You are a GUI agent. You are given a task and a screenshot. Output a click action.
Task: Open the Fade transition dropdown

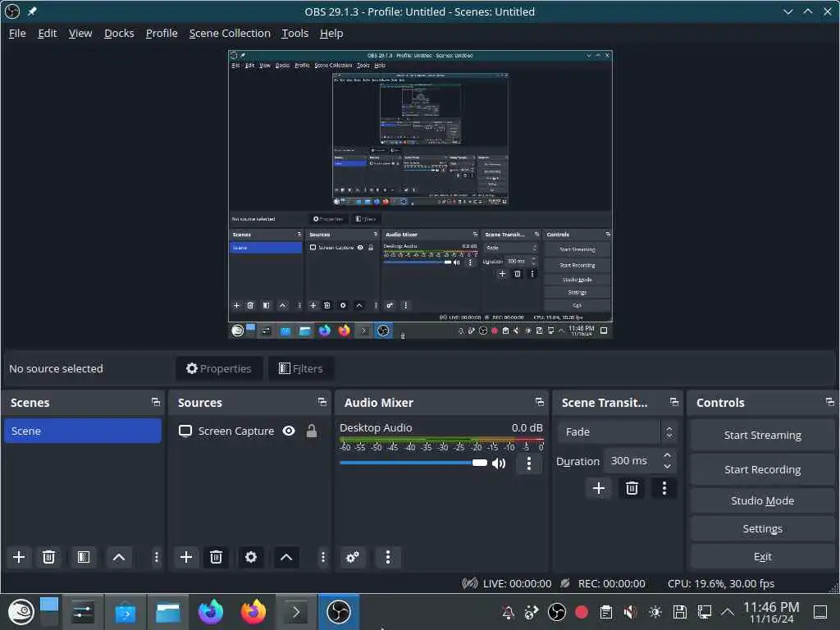click(x=617, y=431)
